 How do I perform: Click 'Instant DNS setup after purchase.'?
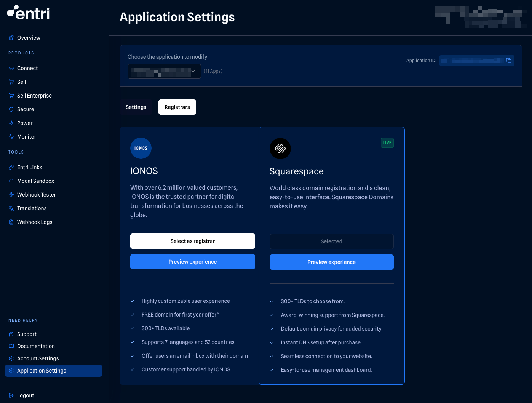click(x=321, y=342)
